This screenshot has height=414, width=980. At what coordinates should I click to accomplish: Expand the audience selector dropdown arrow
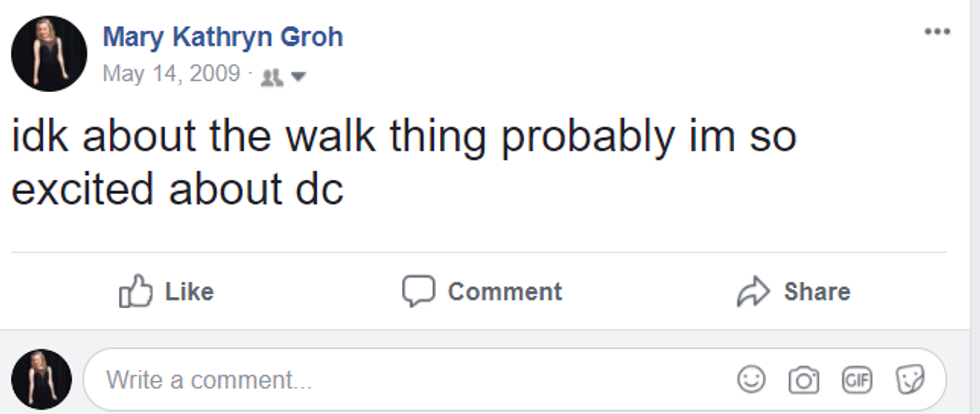[x=297, y=76]
